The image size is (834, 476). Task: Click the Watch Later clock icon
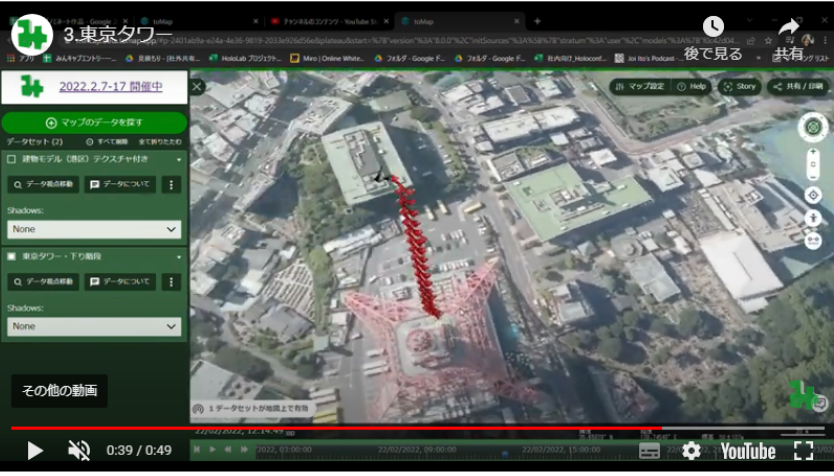713,26
